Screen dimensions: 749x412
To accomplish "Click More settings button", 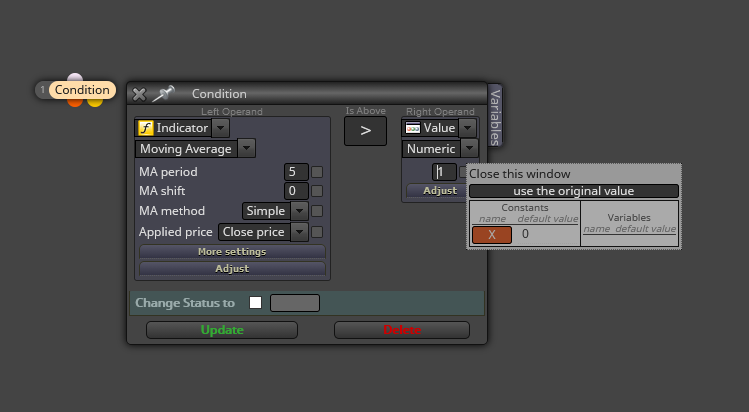I will click(232, 252).
